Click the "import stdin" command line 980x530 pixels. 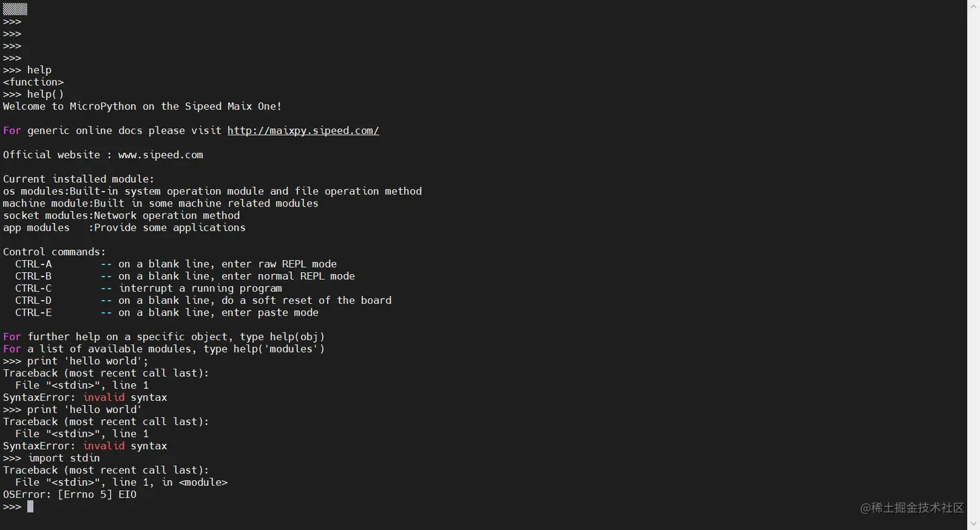pos(64,458)
